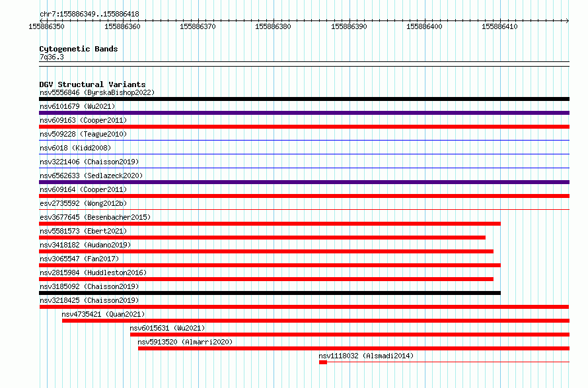Image resolution: width=588 pixels, height=388 pixels.
Task: Open nsv2815984 (Huddleston2016) label
Action: [93, 273]
